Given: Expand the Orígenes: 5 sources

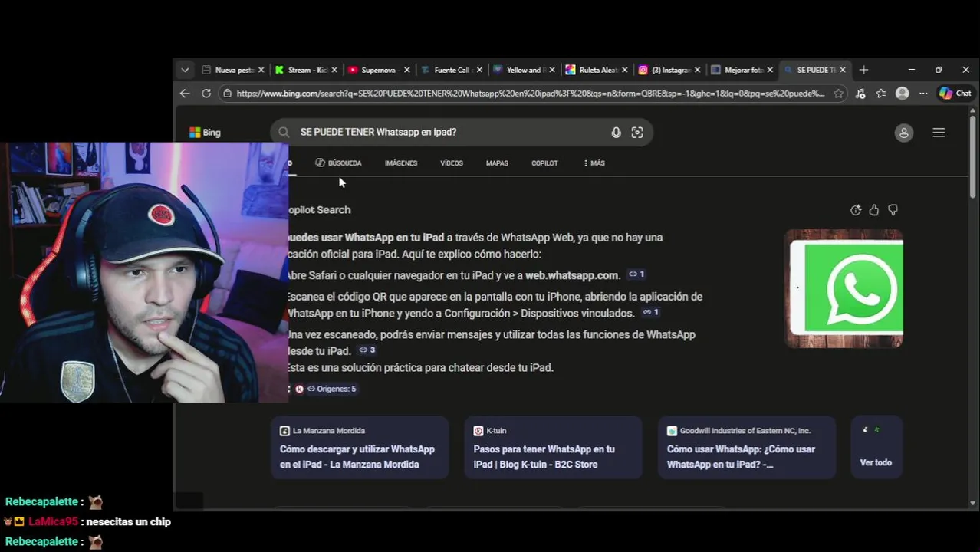Looking at the screenshot, I should pos(331,389).
